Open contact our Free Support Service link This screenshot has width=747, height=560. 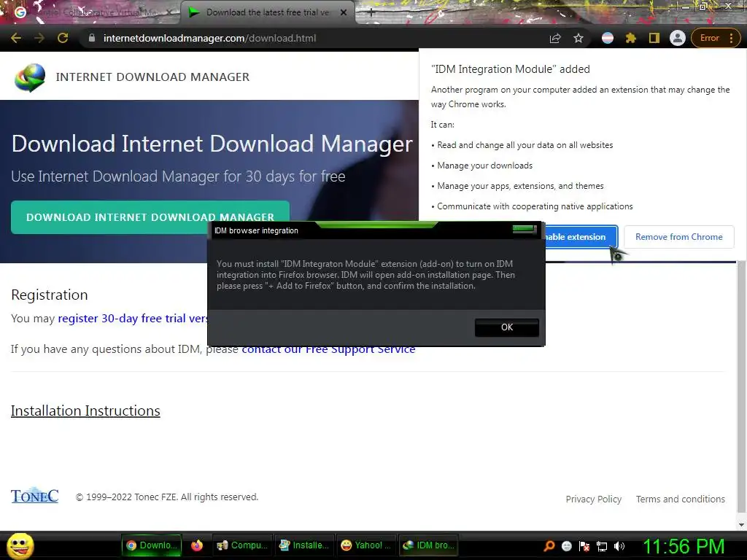pos(328,349)
